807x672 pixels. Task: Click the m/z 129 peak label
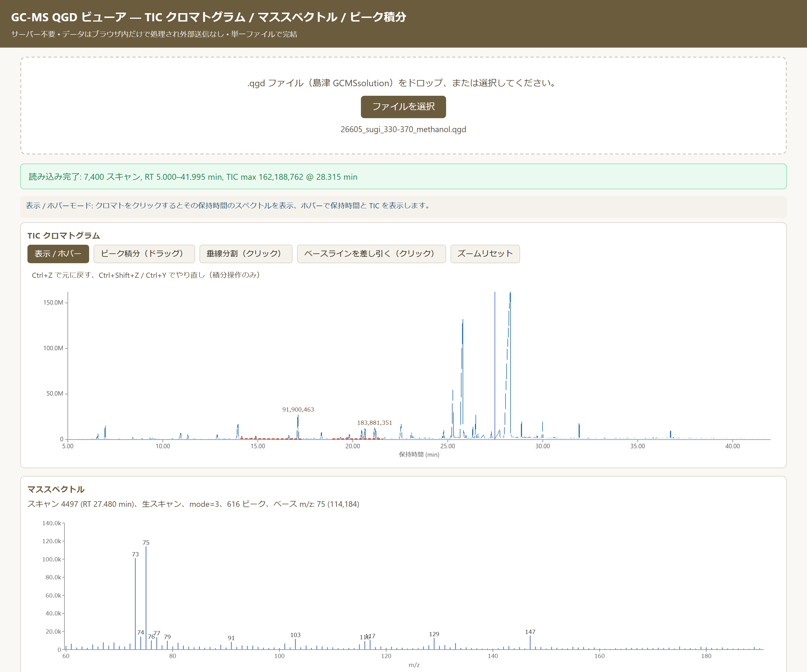[434, 634]
